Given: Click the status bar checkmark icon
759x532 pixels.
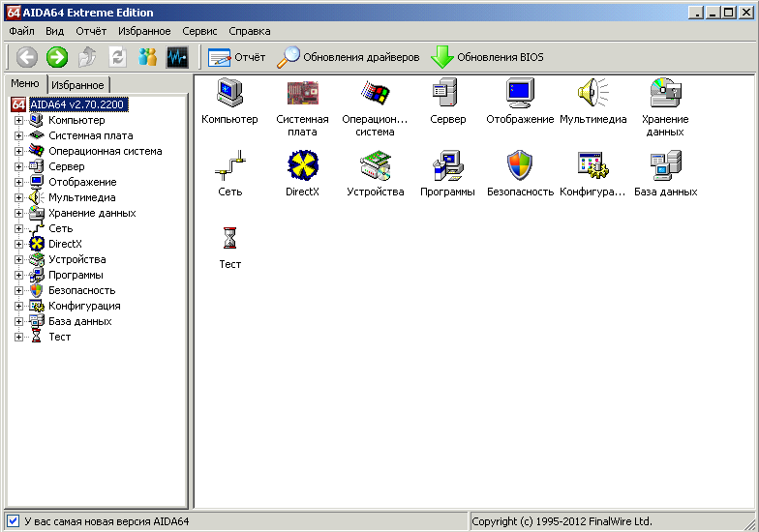Looking at the screenshot, I should pos(14,520).
